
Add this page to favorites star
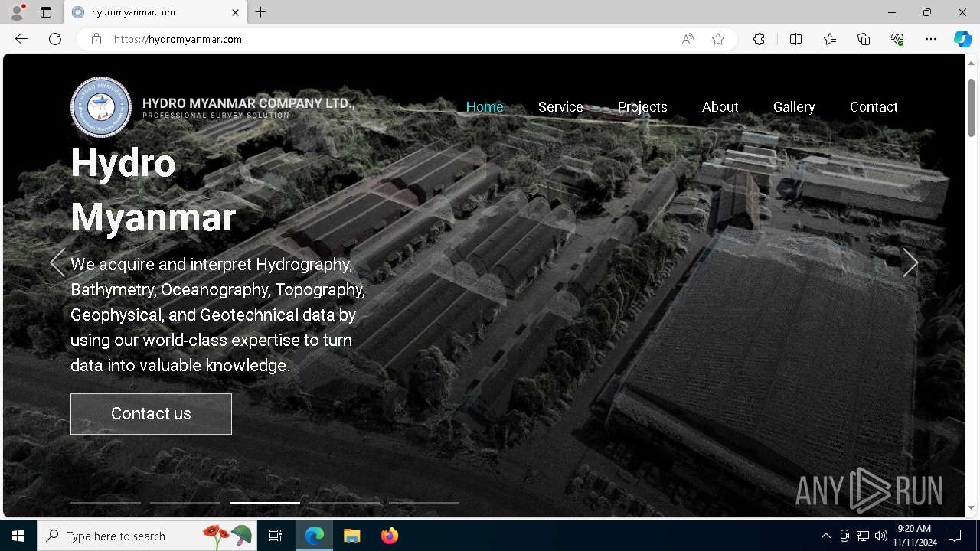click(x=718, y=39)
